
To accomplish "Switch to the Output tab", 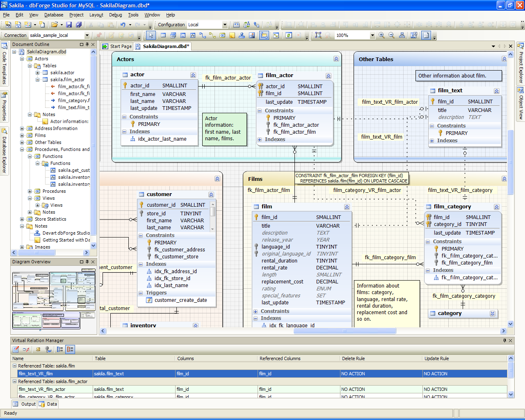I will [x=25, y=404].
